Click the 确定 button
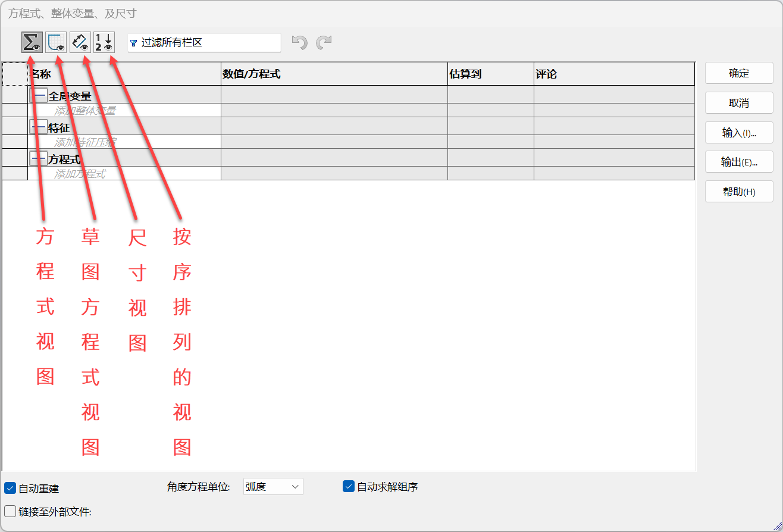This screenshot has height=532, width=783. tap(739, 73)
